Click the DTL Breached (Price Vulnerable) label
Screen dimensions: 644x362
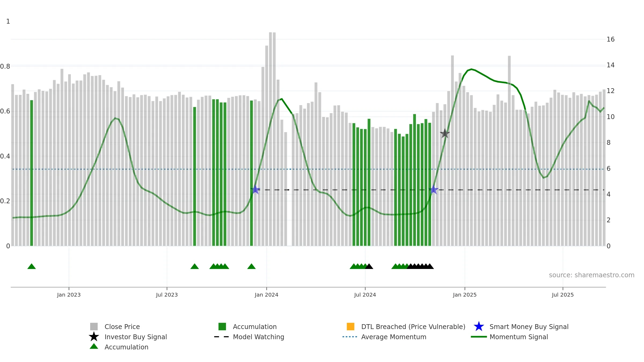click(413, 327)
